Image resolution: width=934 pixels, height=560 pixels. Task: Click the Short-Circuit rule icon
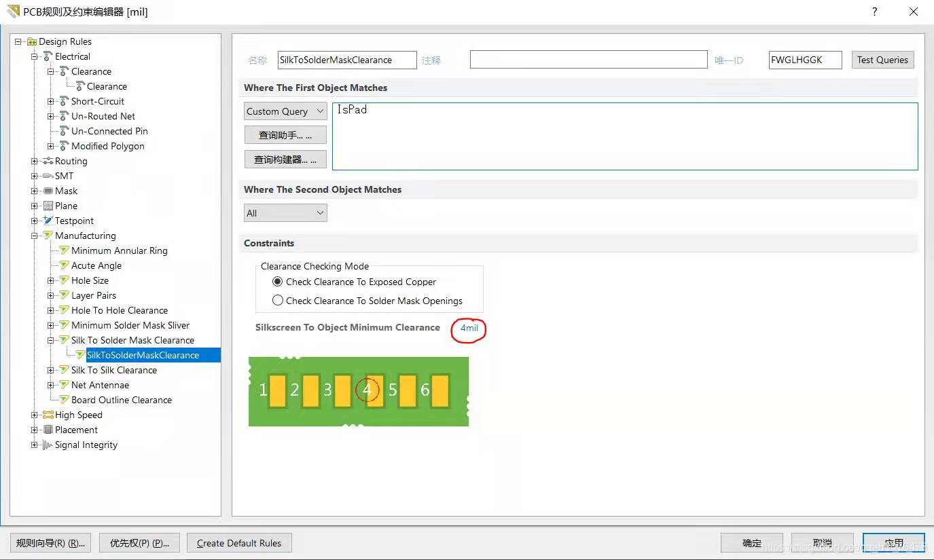[x=65, y=101]
